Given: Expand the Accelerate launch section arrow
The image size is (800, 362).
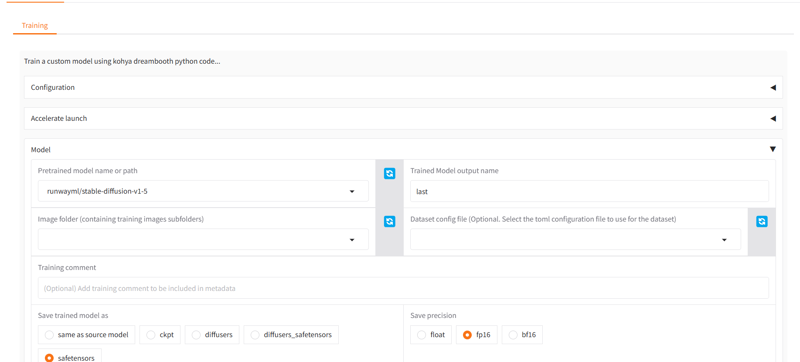Looking at the screenshot, I should [772, 119].
